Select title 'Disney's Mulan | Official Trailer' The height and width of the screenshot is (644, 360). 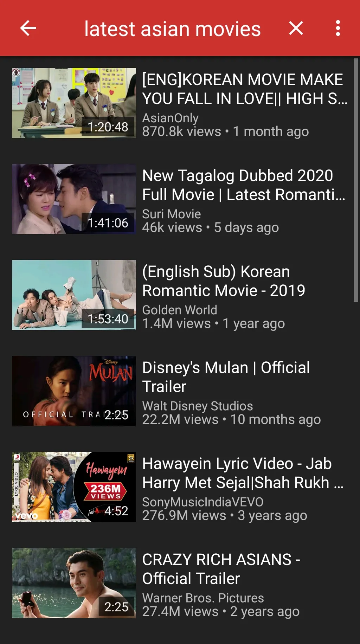click(x=226, y=377)
